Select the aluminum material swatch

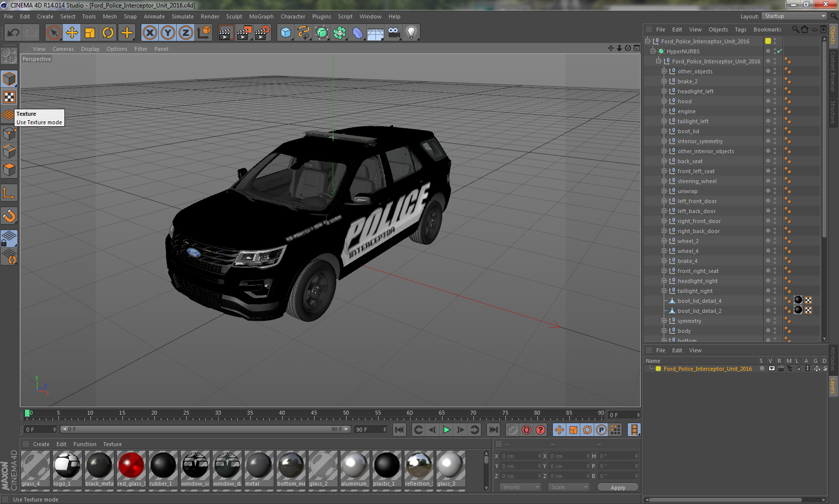[355, 469]
